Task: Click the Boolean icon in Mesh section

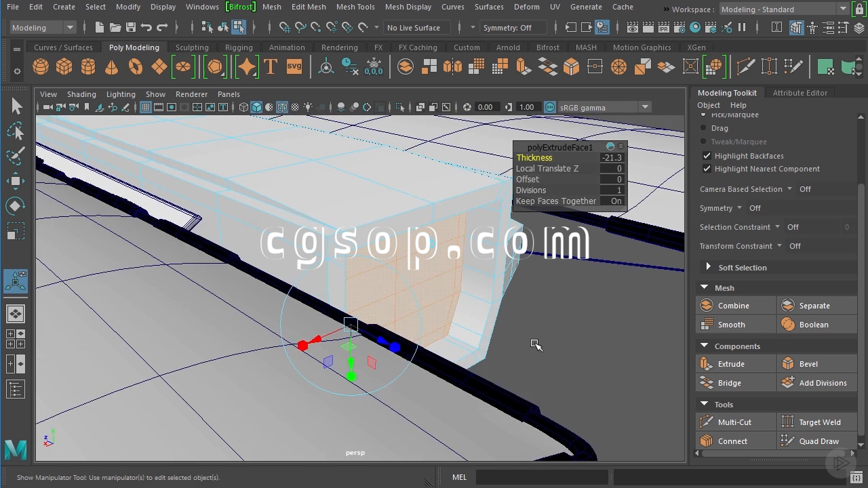Action: 788,325
